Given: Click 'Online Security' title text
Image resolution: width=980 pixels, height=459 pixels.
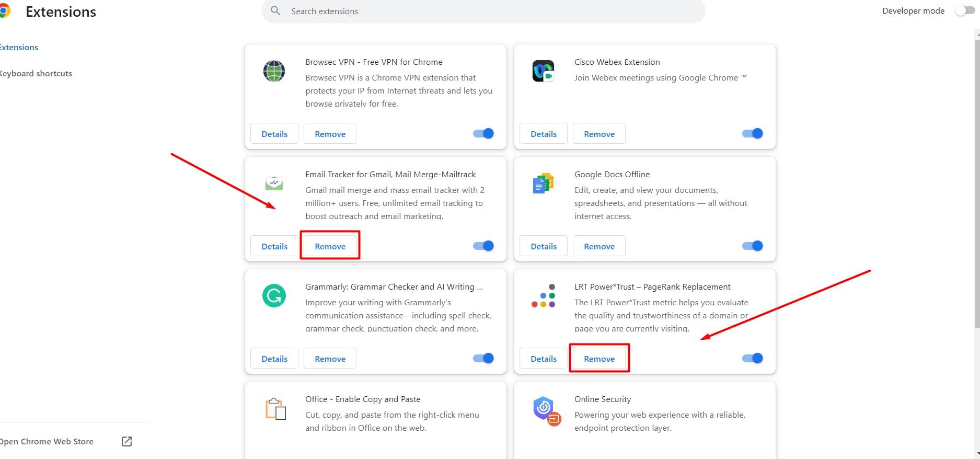Looking at the screenshot, I should pos(603,399).
